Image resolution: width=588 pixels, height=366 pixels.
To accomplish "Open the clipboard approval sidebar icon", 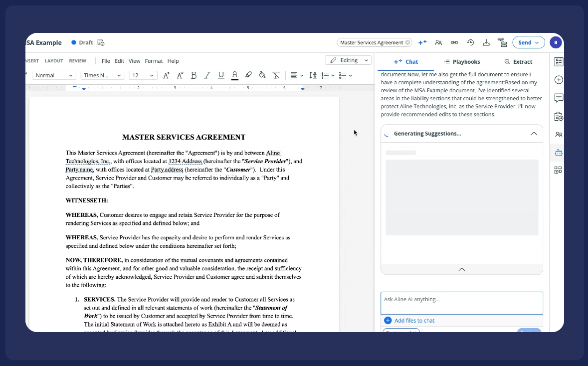I will [559, 116].
